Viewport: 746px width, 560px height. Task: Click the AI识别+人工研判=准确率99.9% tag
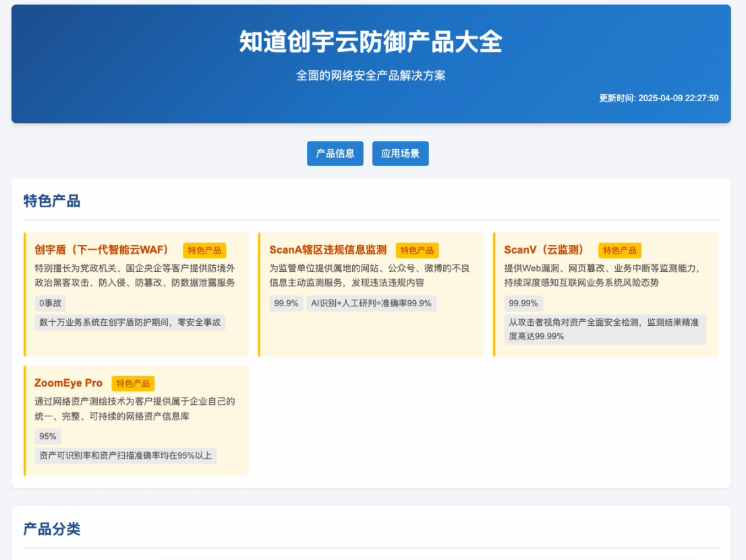coord(371,303)
